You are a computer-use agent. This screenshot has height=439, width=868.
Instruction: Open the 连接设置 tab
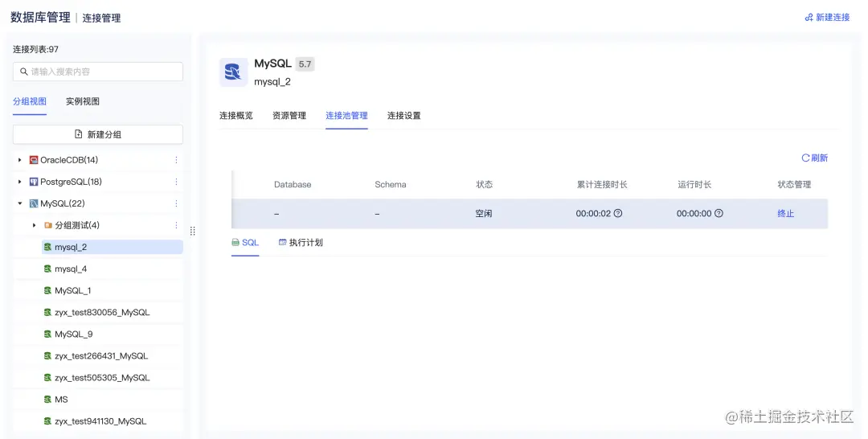(404, 116)
